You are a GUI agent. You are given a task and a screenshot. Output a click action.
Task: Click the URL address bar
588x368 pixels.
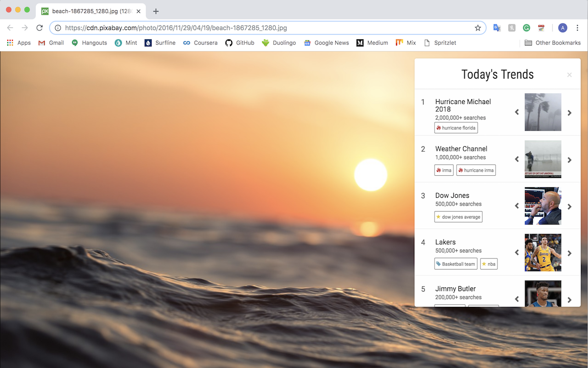point(268,28)
